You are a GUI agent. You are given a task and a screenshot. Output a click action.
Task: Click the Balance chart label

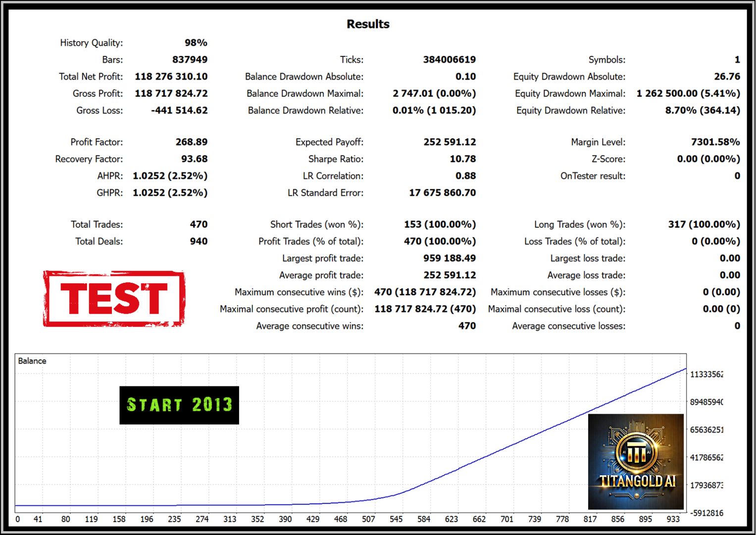click(32, 361)
